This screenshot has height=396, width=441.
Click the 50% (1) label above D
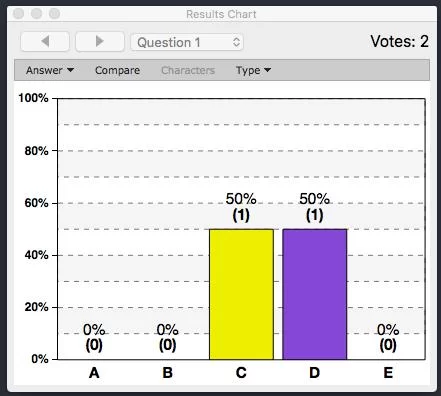click(x=314, y=207)
